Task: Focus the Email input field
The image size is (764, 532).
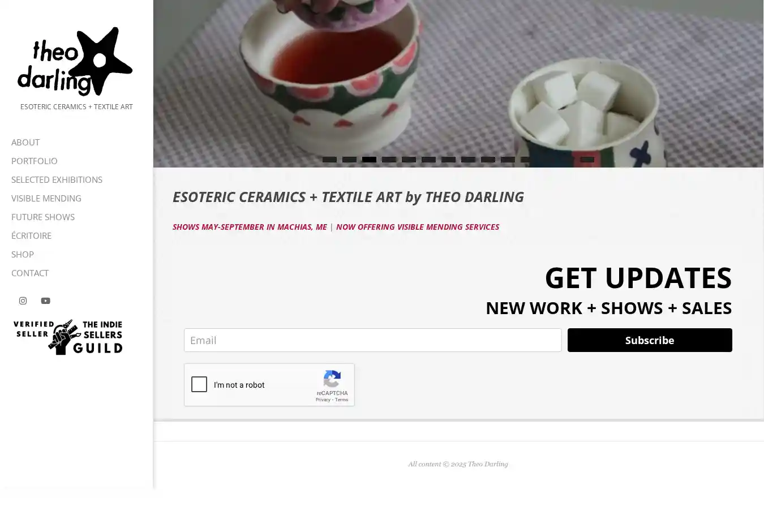Action: click(372, 340)
